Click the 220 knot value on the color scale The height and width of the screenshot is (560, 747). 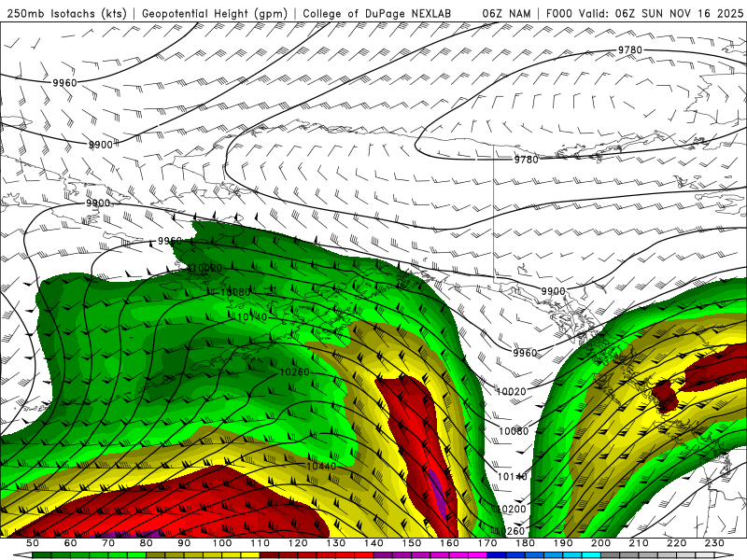coord(676,543)
